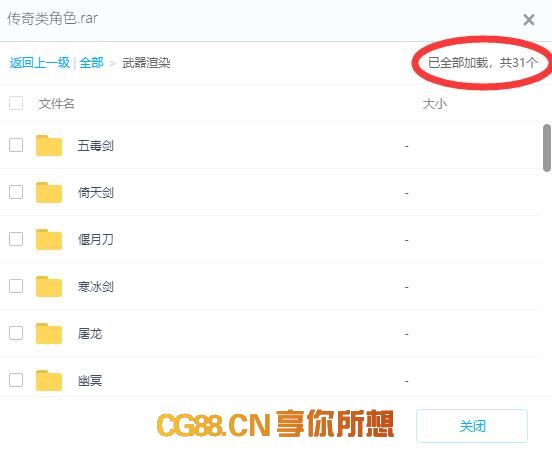This screenshot has height=452, width=552.
Task: Open the 偃月刀 folder icon
Action: click(49, 239)
